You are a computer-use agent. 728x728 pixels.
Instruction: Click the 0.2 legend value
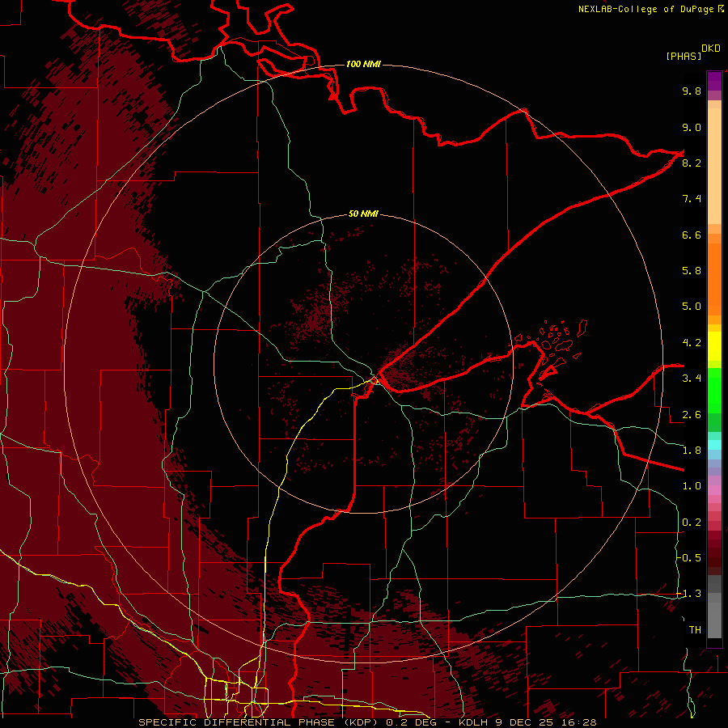(692, 523)
